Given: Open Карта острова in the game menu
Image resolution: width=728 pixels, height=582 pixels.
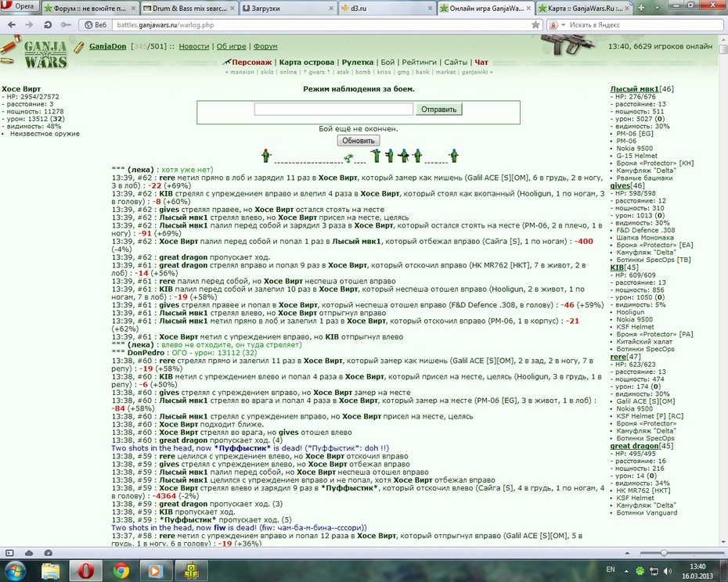Looking at the screenshot, I should (306, 63).
